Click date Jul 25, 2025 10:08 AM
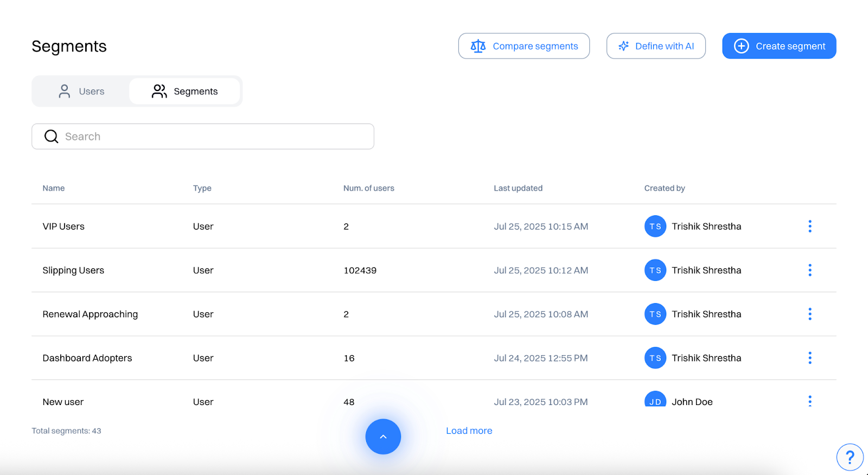The height and width of the screenshot is (475, 868). pos(541,314)
